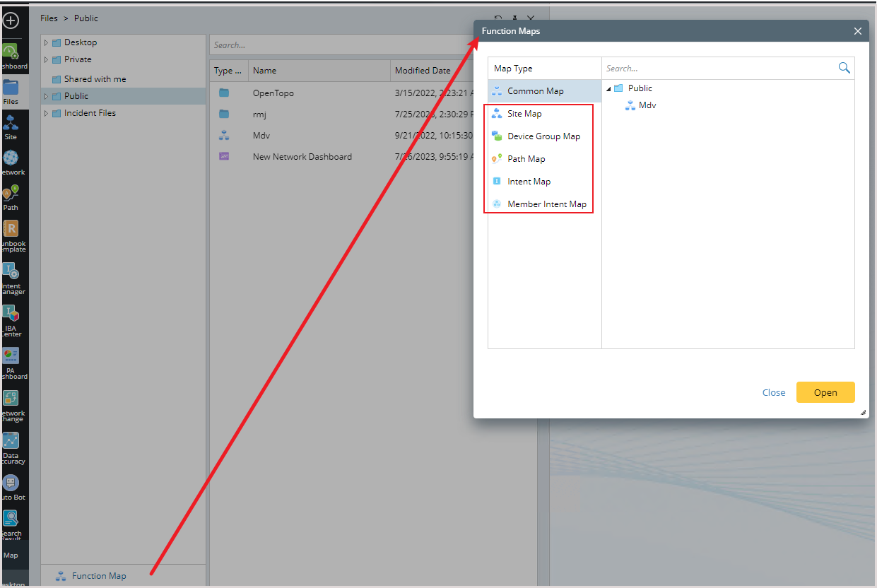Close the Files pane with X icon
This screenshot has height=588, width=877.
click(x=531, y=19)
